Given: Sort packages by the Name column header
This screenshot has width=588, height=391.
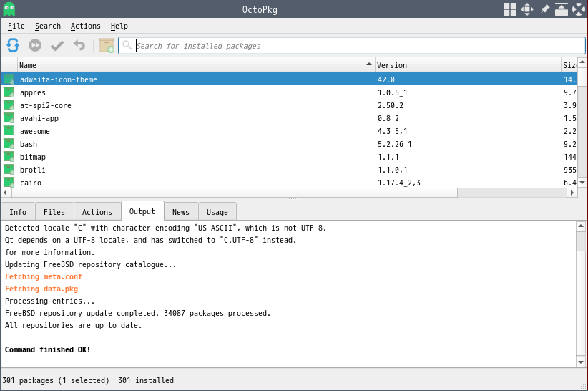Looking at the screenshot, I should click(196, 65).
